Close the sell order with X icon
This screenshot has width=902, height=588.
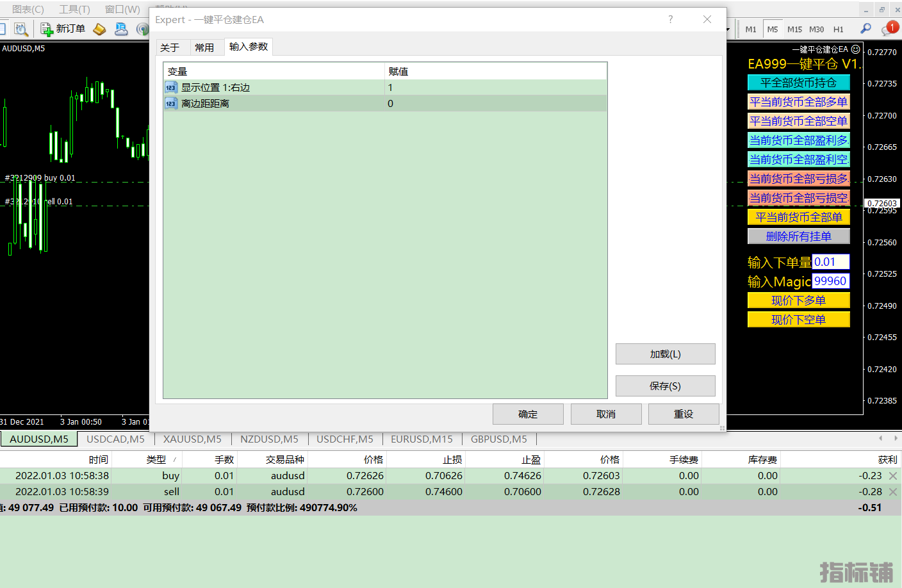pos(893,492)
